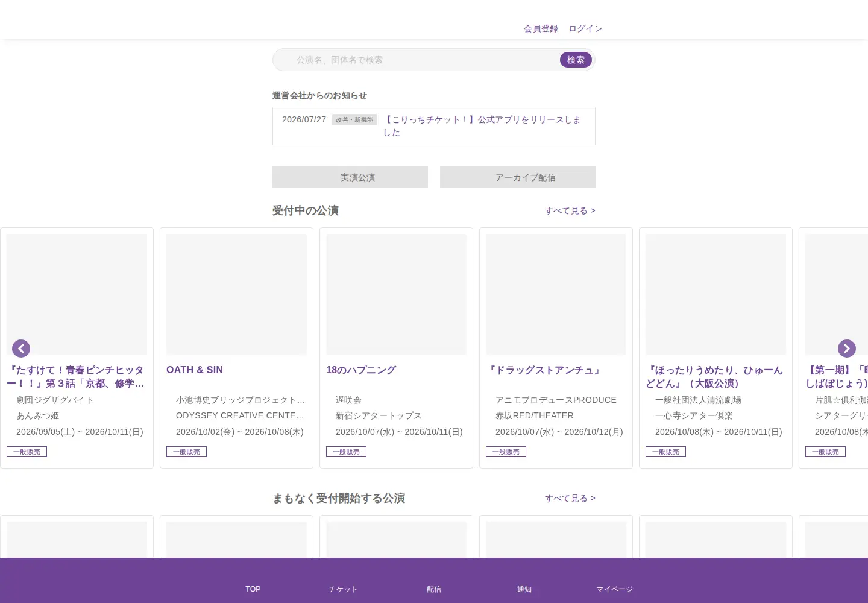Open the 『ドラッグストアンチュ』 title
This screenshot has height=603, width=868.
[x=545, y=370]
